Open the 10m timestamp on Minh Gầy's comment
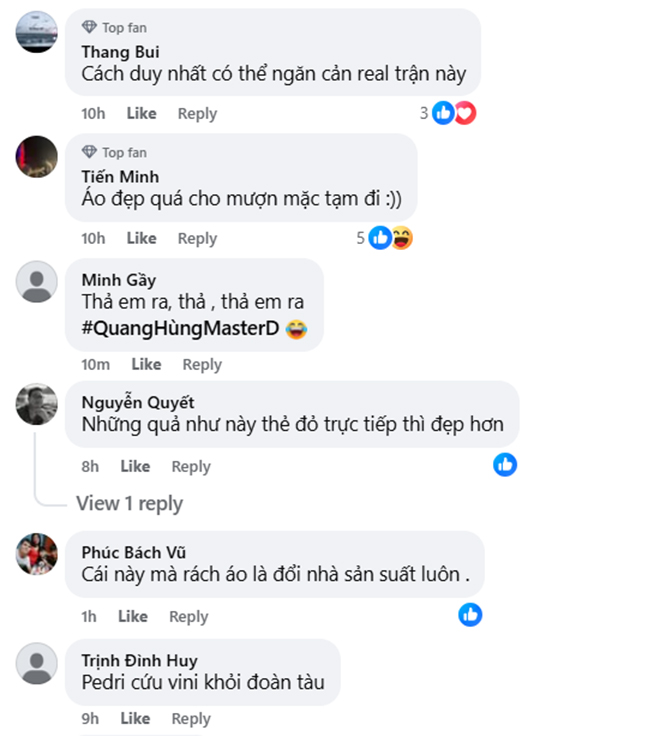The height and width of the screenshot is (736, 660). click(x=96, y=364)
